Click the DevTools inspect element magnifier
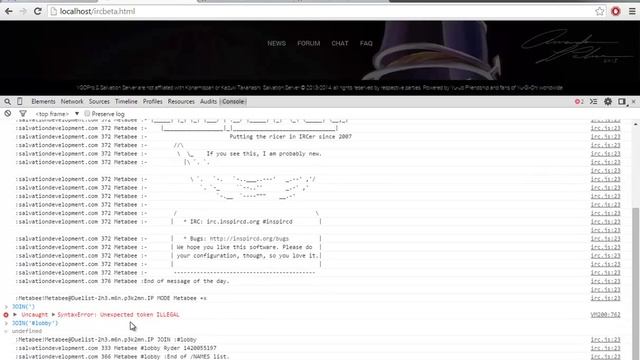The height and width of the screenshot is (360, 640). [7, 102]
